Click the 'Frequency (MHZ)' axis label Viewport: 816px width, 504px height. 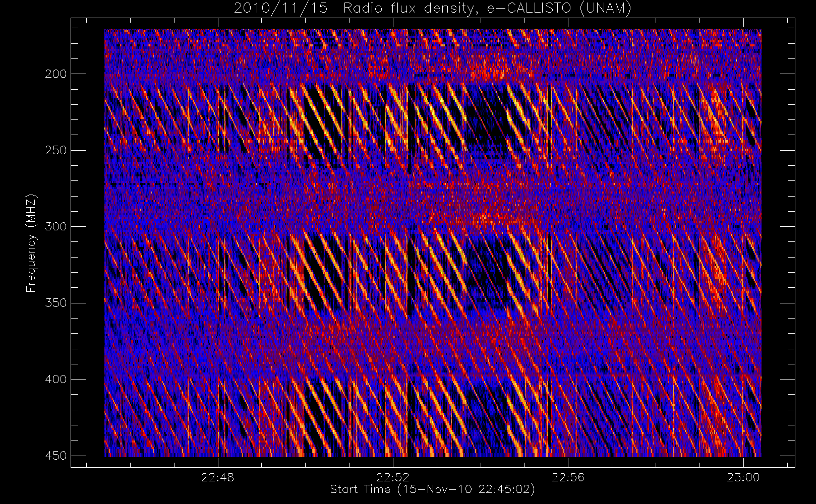tap(31, 243)
